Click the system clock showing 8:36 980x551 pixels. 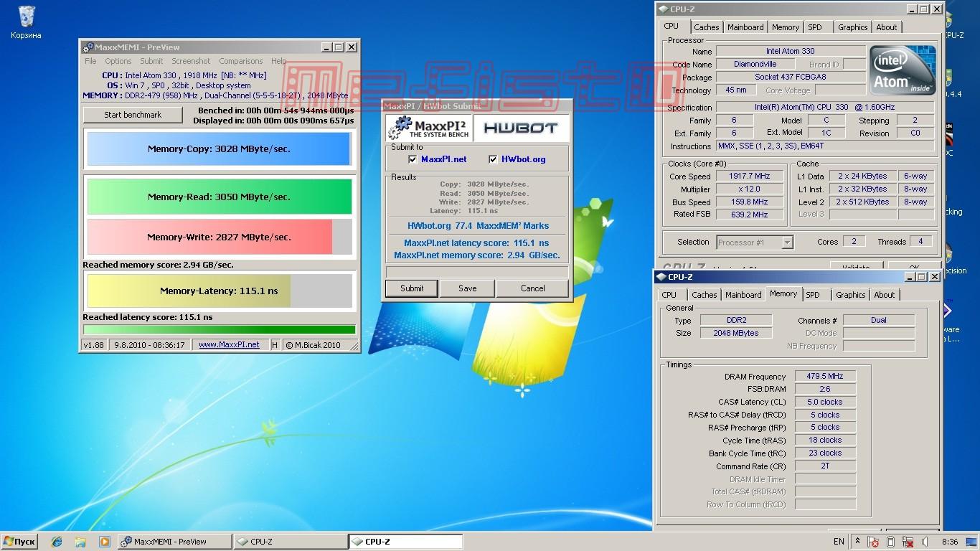[950, 542]
